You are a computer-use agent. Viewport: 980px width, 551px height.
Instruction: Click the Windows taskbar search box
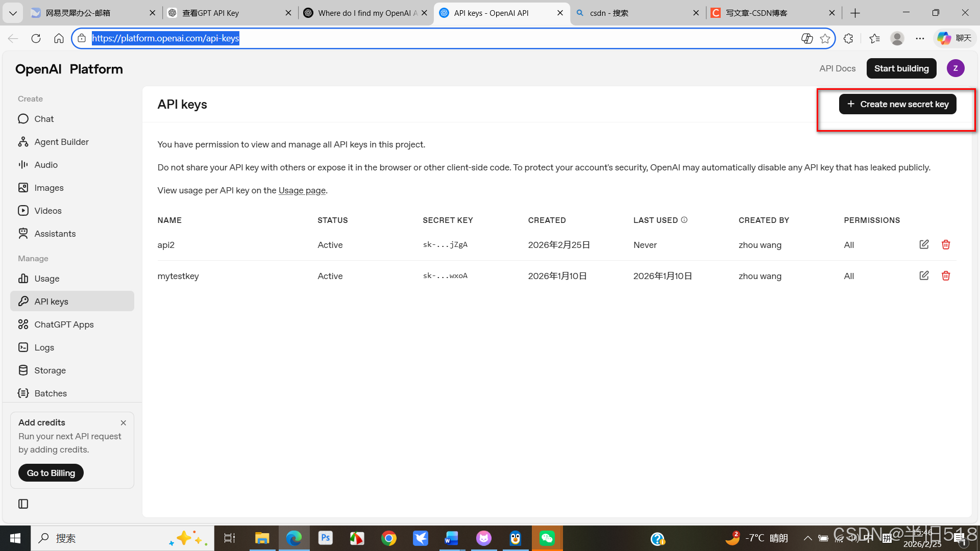point(122,538)
